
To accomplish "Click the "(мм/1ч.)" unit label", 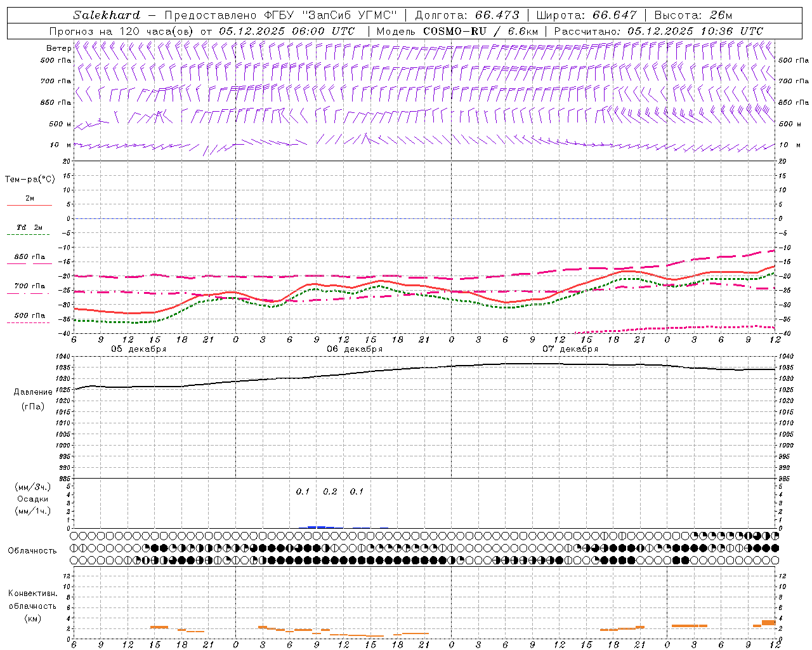I will (33, 511).
